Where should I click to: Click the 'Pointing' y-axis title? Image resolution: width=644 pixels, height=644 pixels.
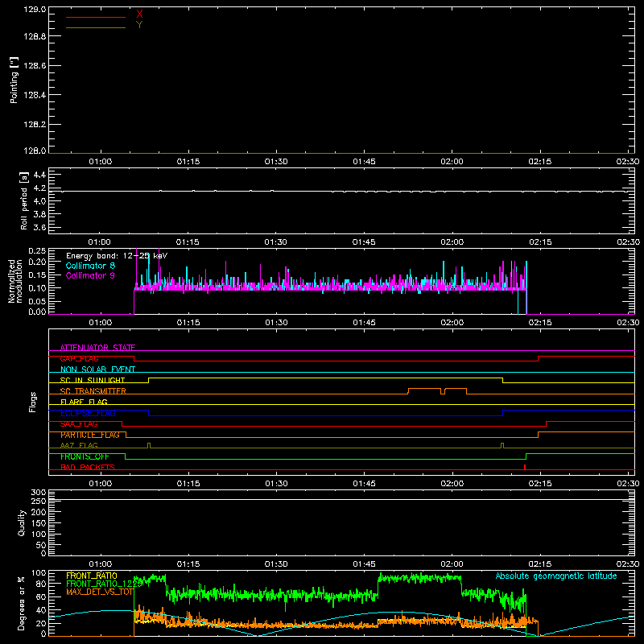click(x=14, y=80)
